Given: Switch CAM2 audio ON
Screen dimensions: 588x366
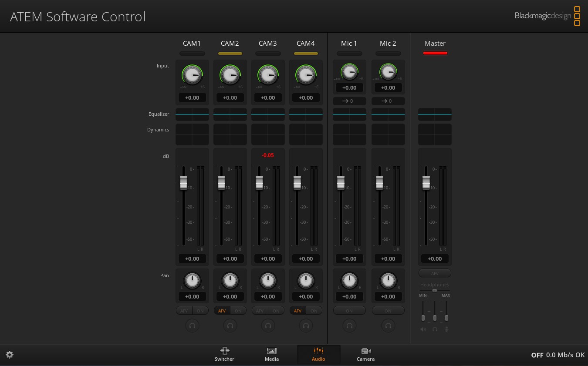Looking at the screenshot, I should [238, 311].
